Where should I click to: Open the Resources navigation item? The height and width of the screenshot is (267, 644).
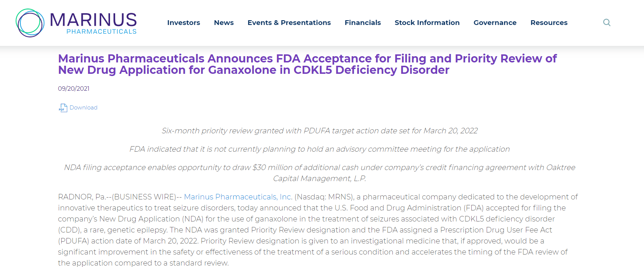point(549,23)
